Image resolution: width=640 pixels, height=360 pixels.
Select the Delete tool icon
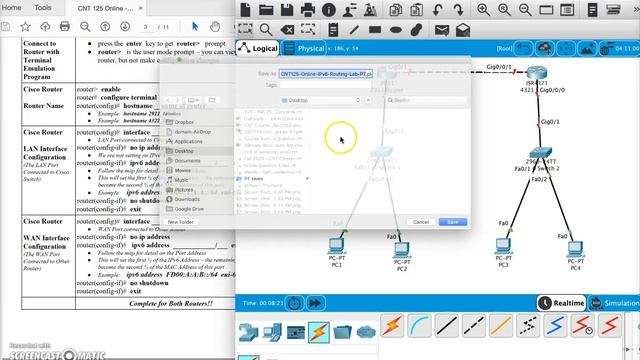pos(287,29)
